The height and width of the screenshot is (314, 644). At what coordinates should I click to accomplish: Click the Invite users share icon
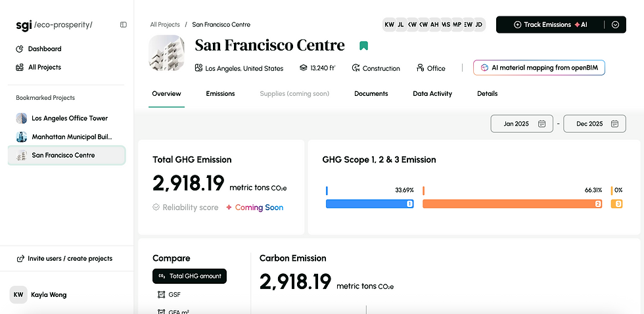point(20,259)
